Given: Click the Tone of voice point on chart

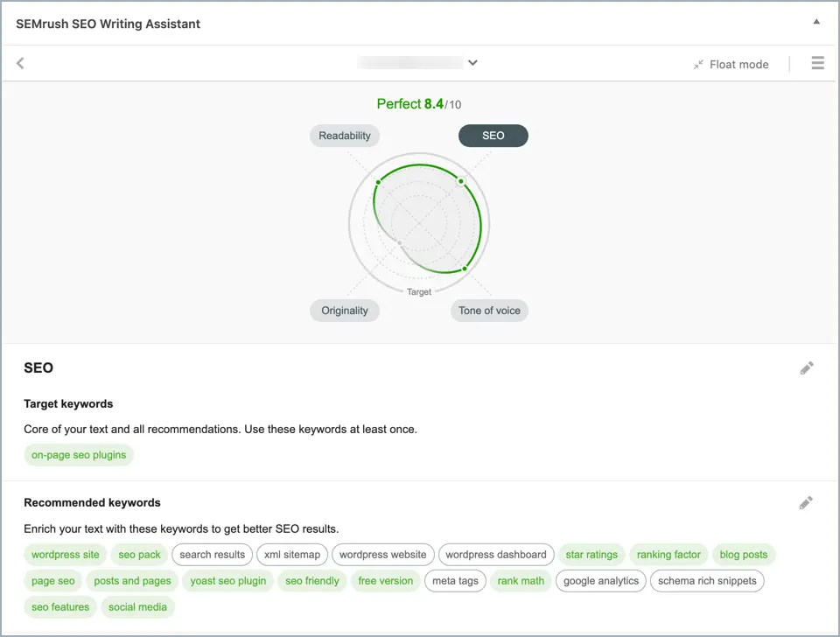Looking at the screenshot, I should tap(465, 269).
